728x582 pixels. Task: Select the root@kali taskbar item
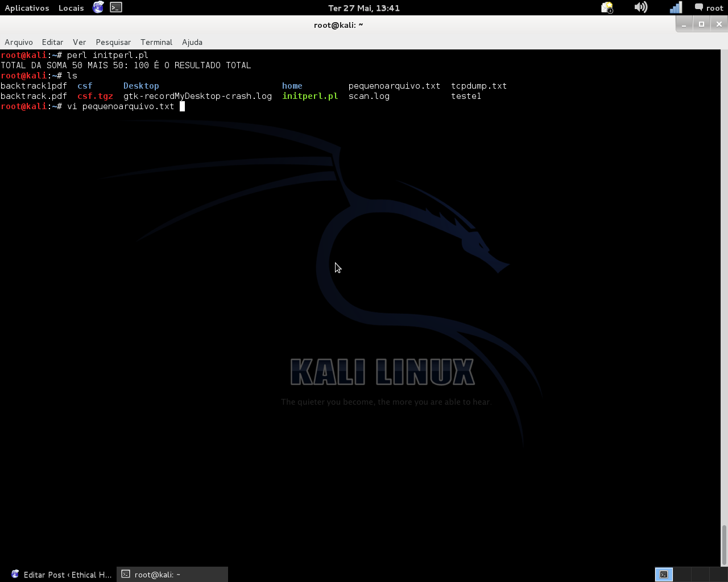coord(172,575)
